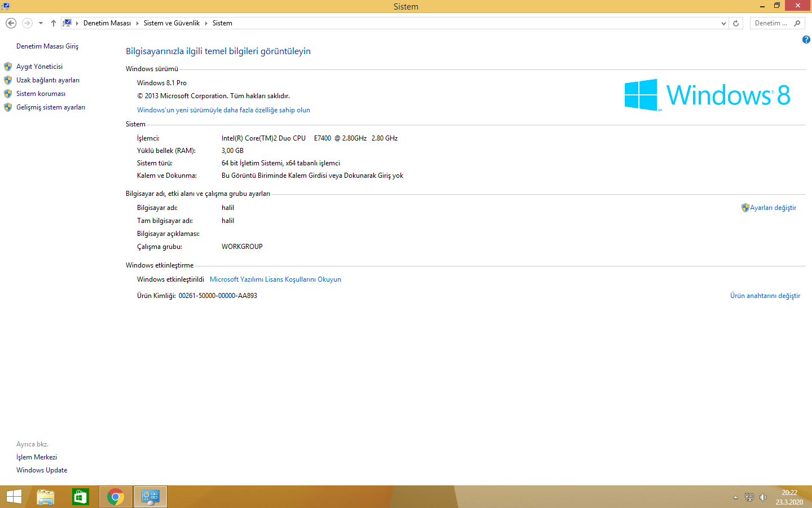Click the shield icon beside Ayarları değiştir

tap(745, 208)
